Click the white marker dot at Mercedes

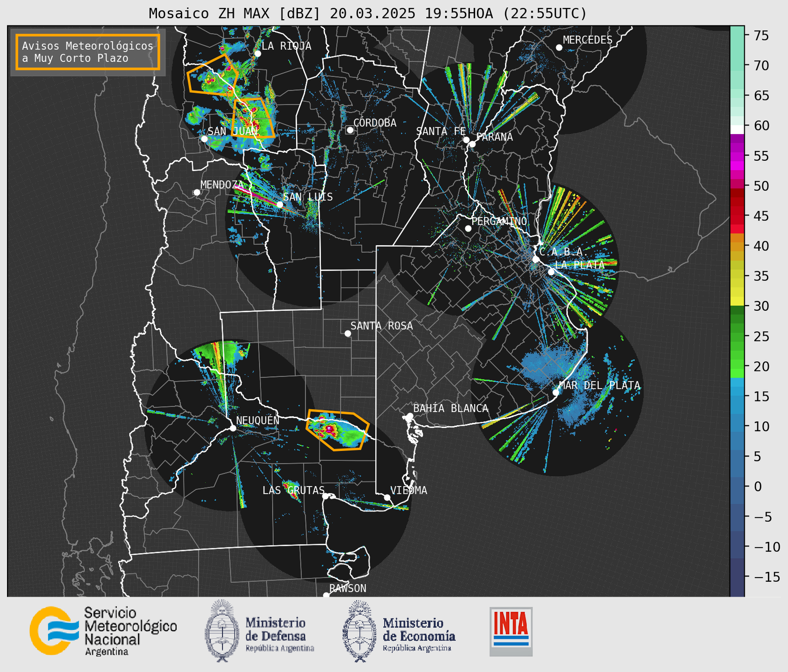click(x=559, y=48)
